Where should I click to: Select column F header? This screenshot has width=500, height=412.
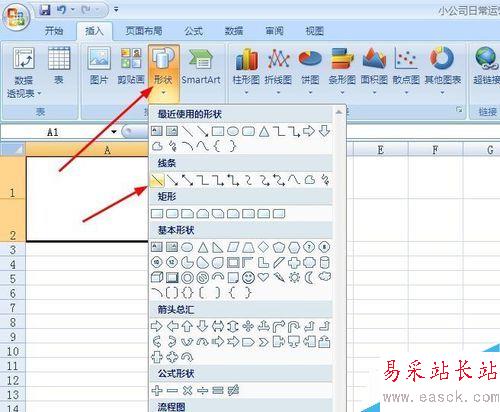[x=436, y=150]
